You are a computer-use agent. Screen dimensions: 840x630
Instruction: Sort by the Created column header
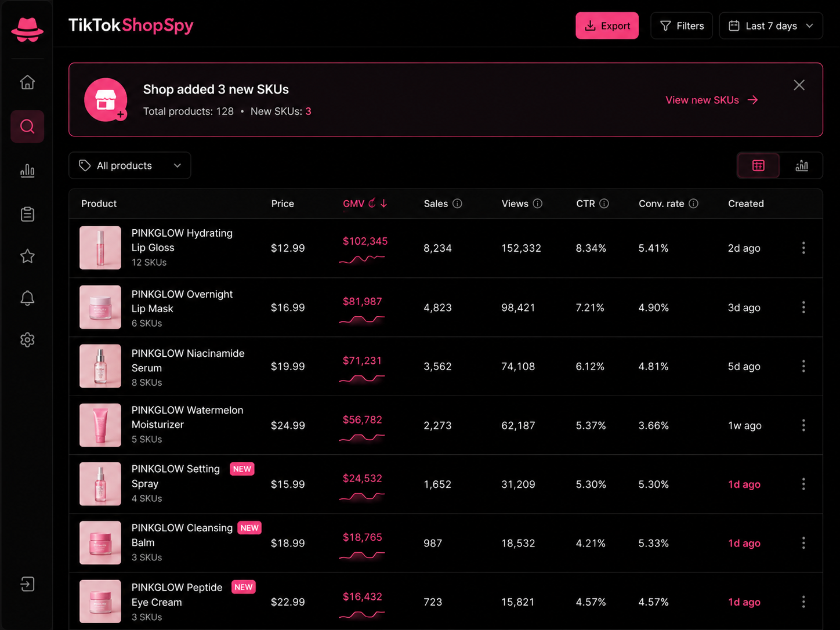pyautogui.click(x=746, y=204)
